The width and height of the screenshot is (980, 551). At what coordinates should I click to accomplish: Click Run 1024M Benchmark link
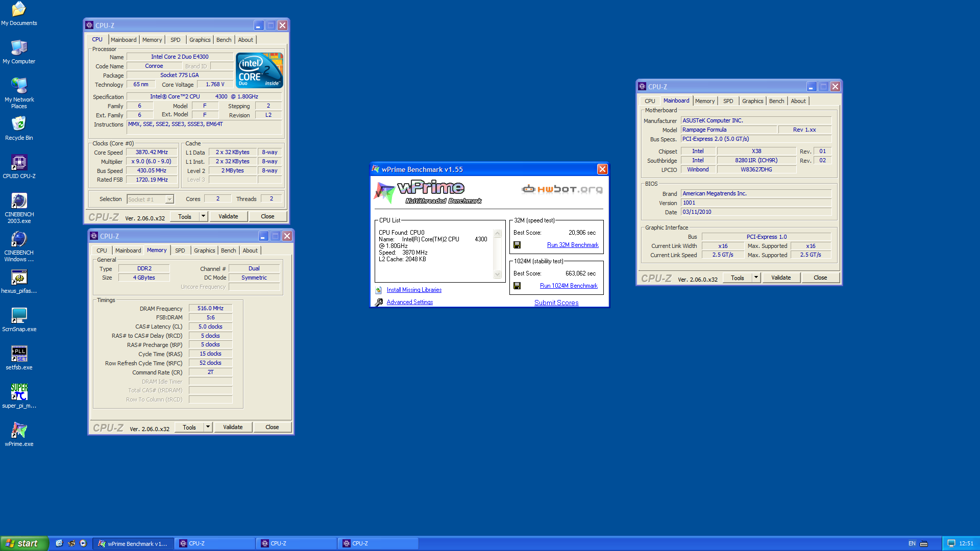(x=569, y=286)
